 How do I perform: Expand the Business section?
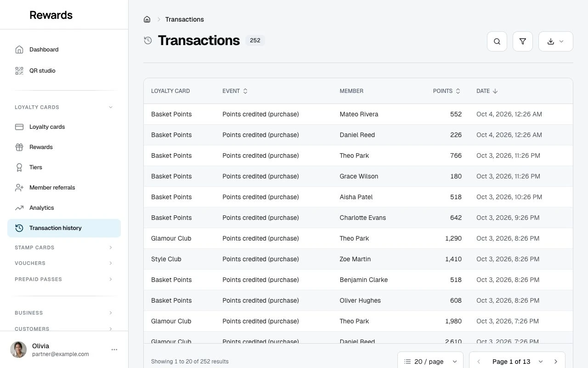(64, 313)
